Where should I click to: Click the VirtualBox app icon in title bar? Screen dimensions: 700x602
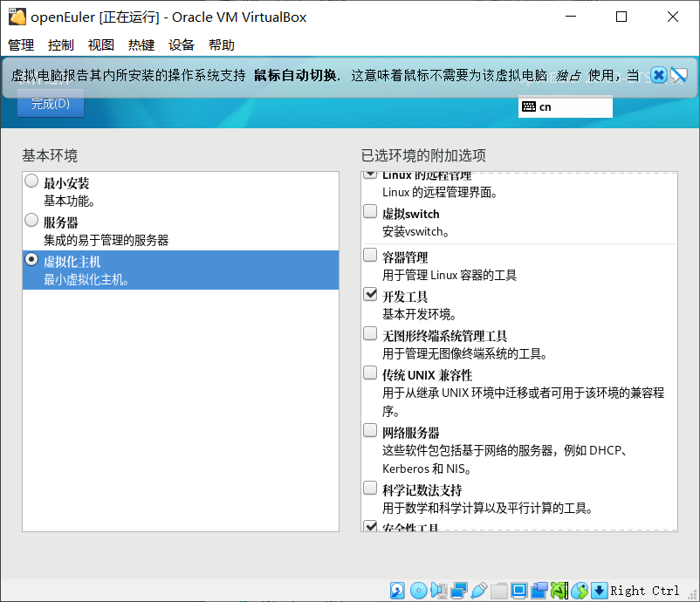(x=17, y=17)
